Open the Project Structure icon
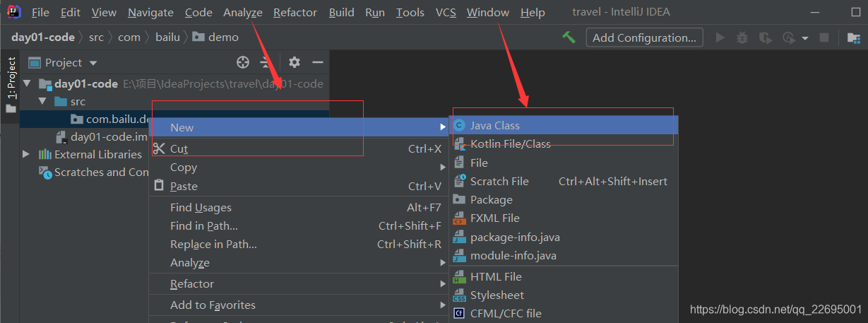Image resolution: width=868 pixels, height=323 pixels. 853,37
